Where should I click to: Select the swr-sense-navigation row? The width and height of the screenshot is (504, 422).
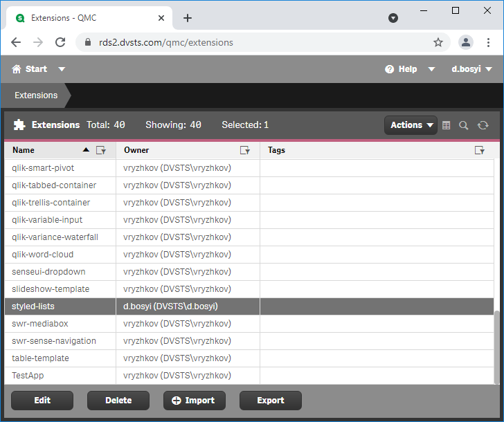click(x=249, y=341)
